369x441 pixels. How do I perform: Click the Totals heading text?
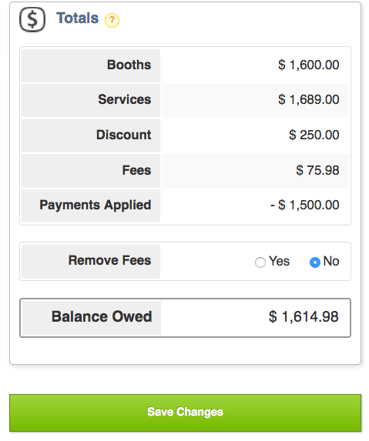tap(77, 18)
